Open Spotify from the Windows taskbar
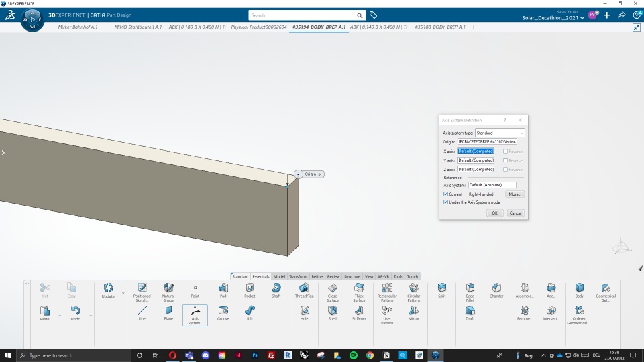 point(353,355)
